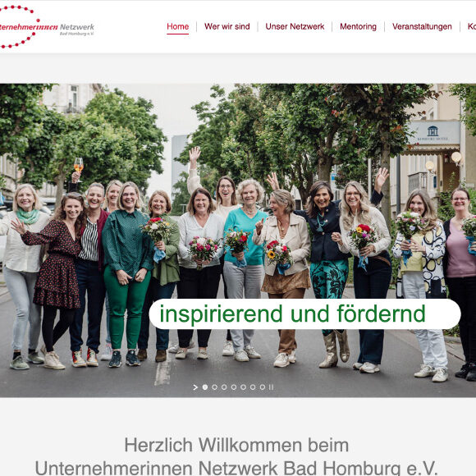Jump to the second slide indicator dot

[x=215, y=387]
